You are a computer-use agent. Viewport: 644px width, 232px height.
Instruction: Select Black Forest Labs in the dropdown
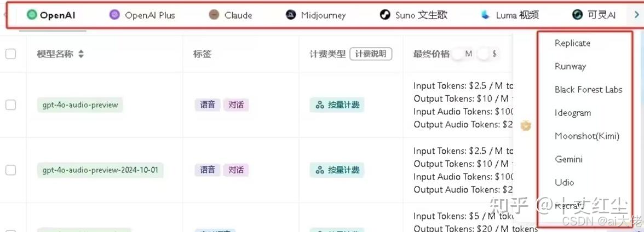pos(589,90)
